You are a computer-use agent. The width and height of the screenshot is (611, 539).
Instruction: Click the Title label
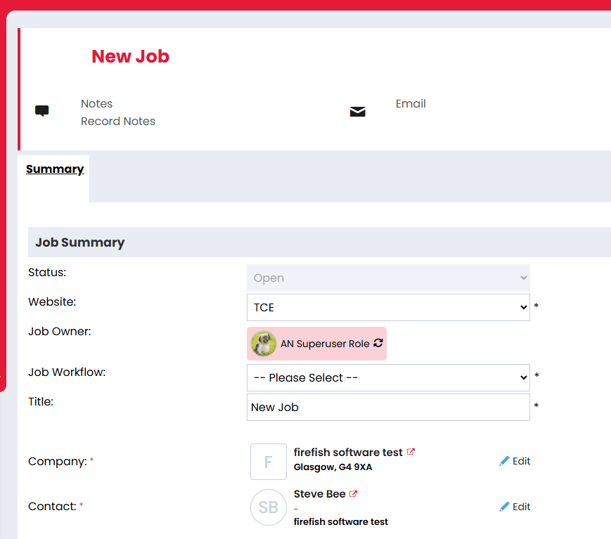pos(41,401)
